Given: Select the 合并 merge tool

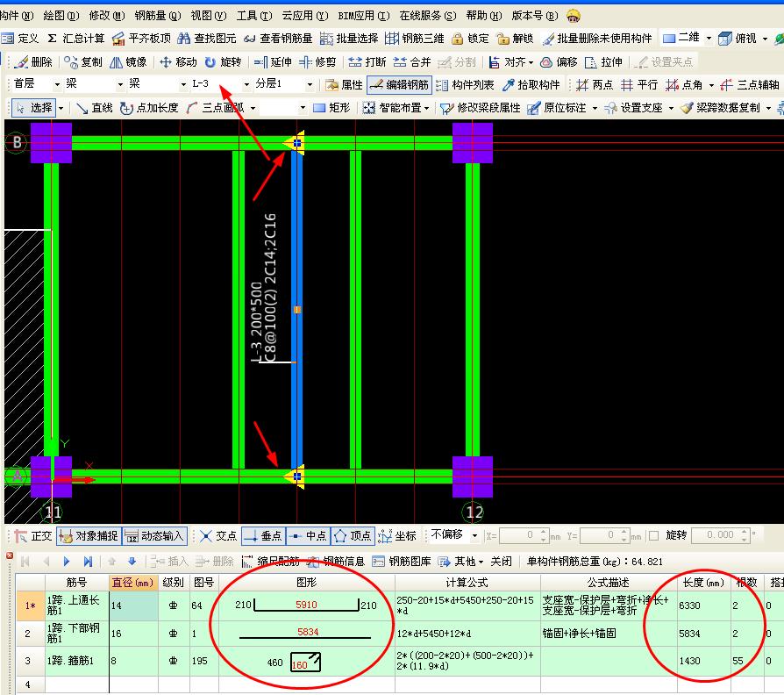Looking at the screenshot, I should tap(412, 62).
